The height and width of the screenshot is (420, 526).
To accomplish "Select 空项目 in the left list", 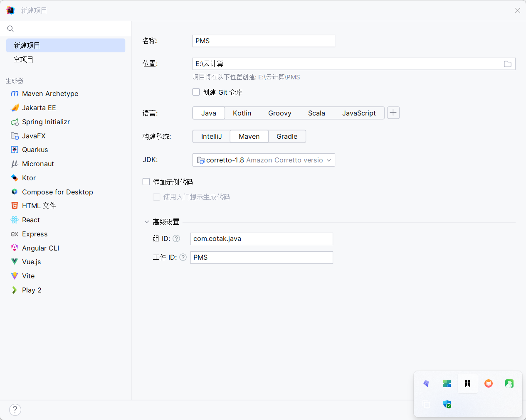I will pyautogui.click(x=66, y=59).
